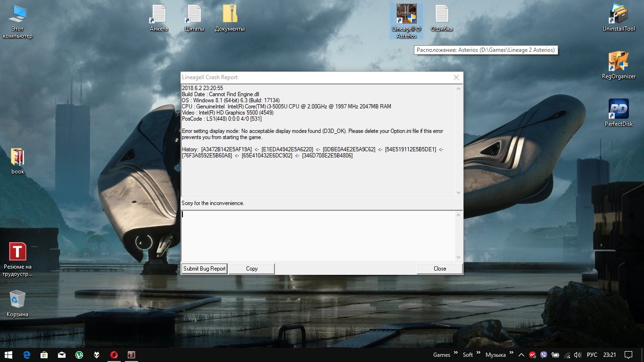644x362 pixels.
Task: Open the Soft taskbar toolbar label
Action: click(x=468, y=355)
